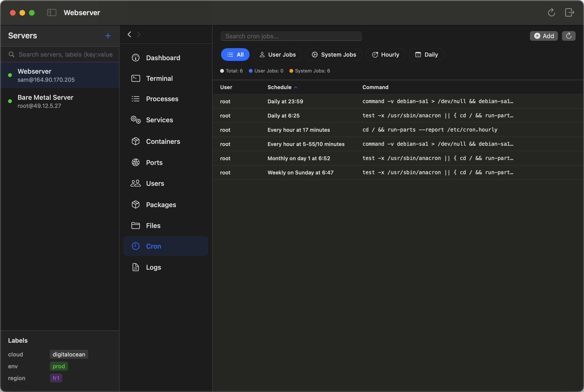Click the Users people icon
Image resolution: width=584 pixels, height=392 pixels.
click(136, 183)
